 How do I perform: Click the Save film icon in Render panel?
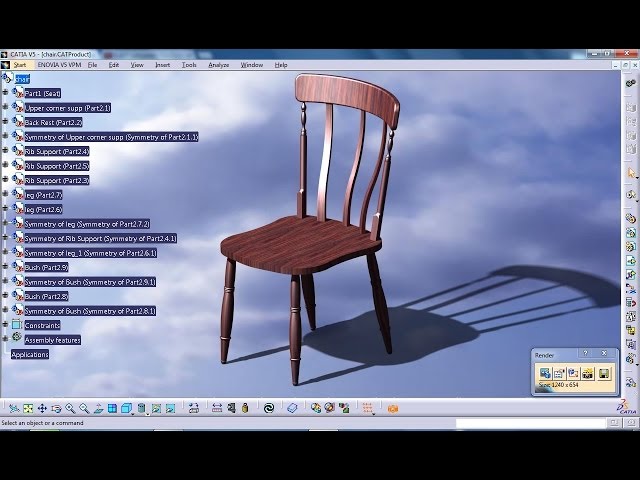(x=604, y=373)
